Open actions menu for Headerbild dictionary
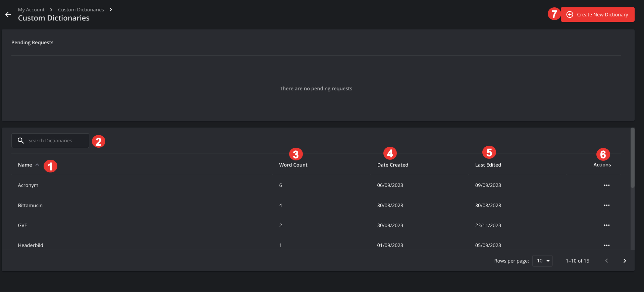The height and width of the screenshot is (292, 644). pyautogui.click(x=606, y=245)
